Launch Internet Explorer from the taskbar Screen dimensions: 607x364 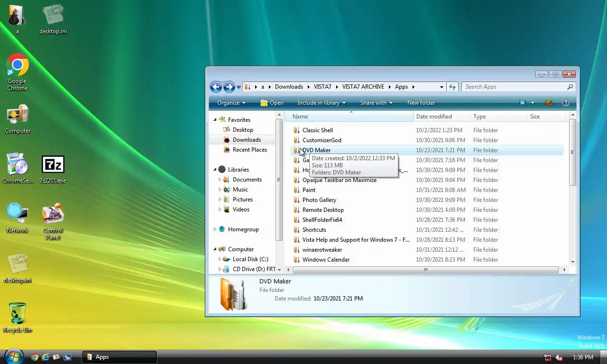point(46,357)
